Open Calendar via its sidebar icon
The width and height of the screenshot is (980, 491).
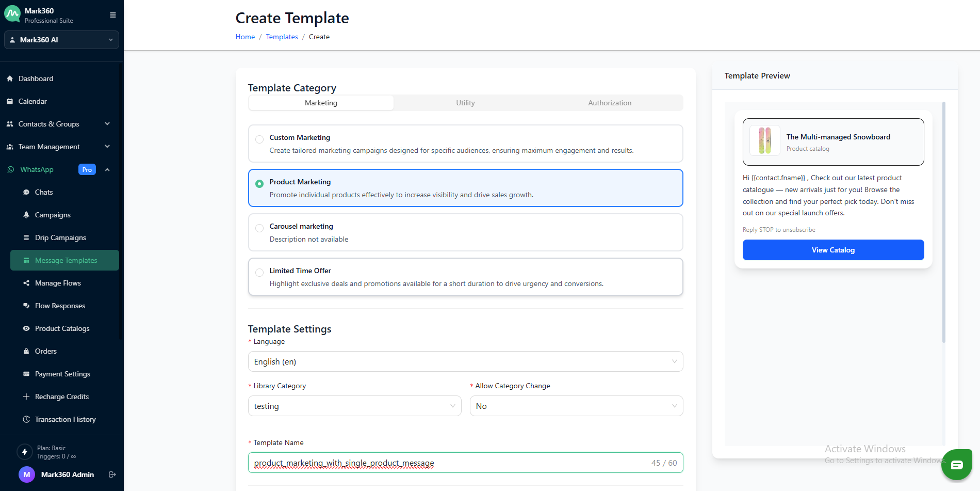point(10,101)
